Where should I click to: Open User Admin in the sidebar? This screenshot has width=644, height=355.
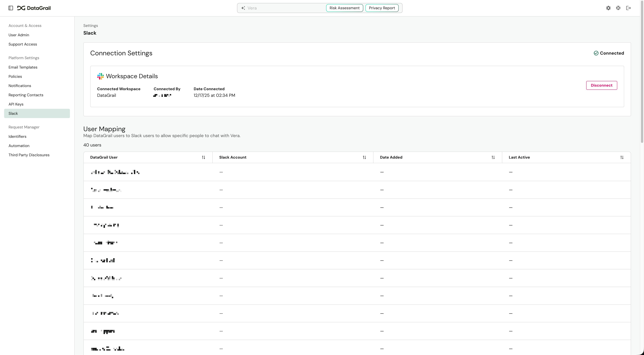click(x=19, y=35)
